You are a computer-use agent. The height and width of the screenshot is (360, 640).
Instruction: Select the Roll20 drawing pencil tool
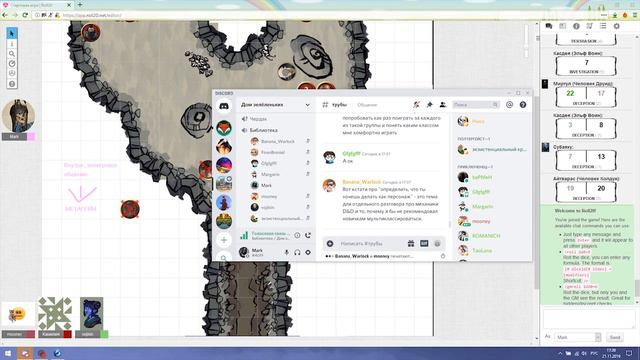[x=12, y=44]
